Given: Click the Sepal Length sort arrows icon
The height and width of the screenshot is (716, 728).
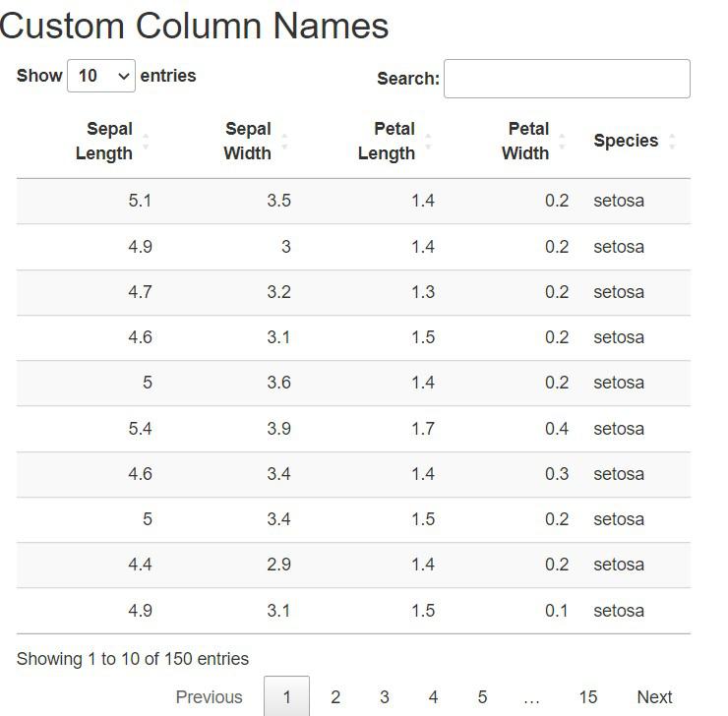Looking at the screenshot, I should coord(146,142).
